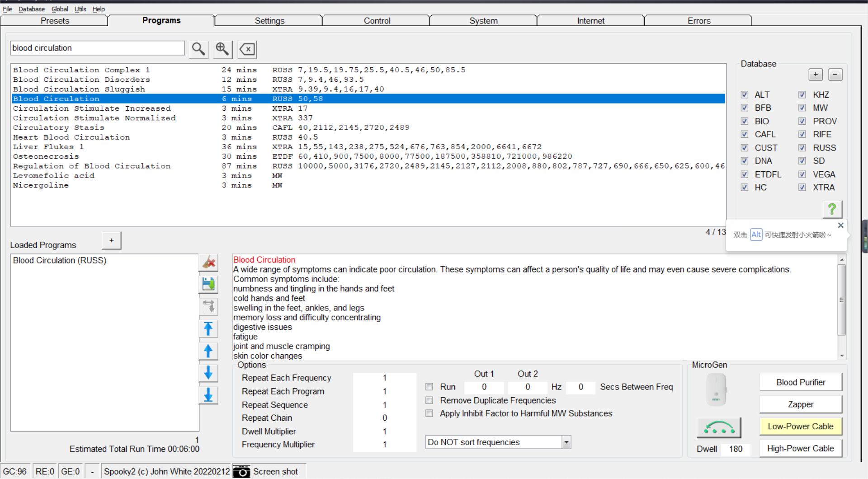Switch to the Settings tab
868x479 pixels.
pyautogui.click(x=269, y=21)
